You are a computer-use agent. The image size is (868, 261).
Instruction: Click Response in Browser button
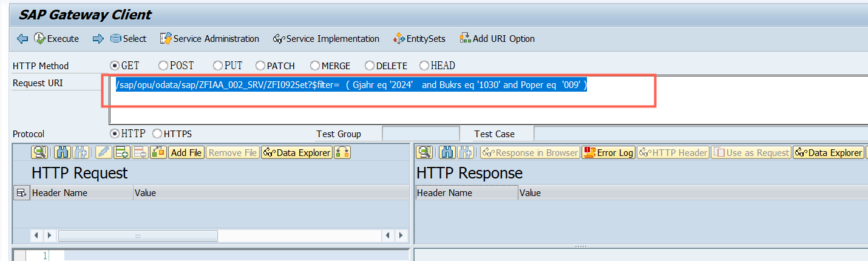pyautogui.click(x=530, y=152)
